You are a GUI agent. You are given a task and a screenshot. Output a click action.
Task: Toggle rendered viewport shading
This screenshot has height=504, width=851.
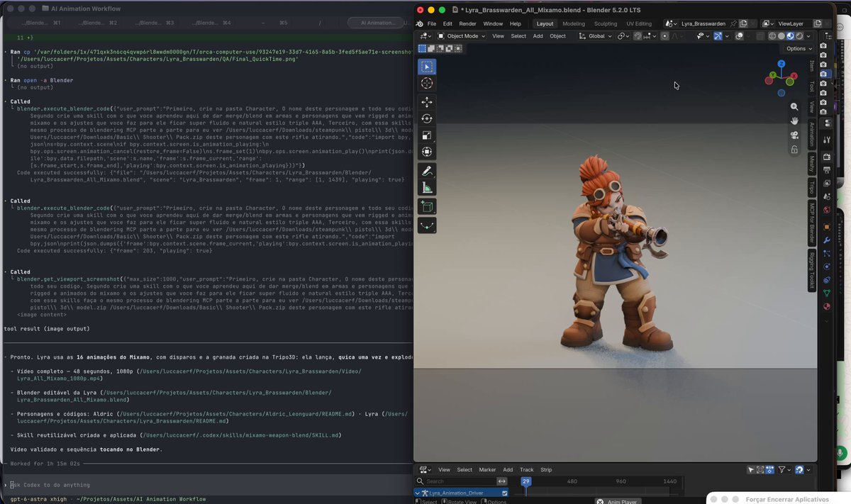(x=799, y=36)
